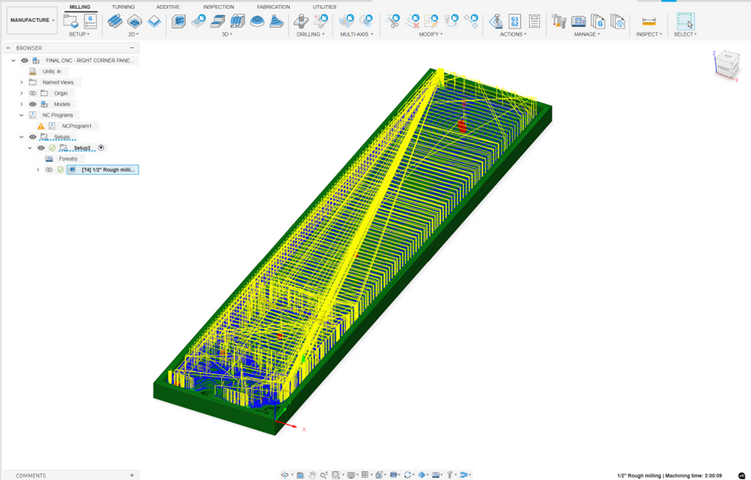
Task: Toggle Origin folder visibility eye
Action: tap(33, 93)
